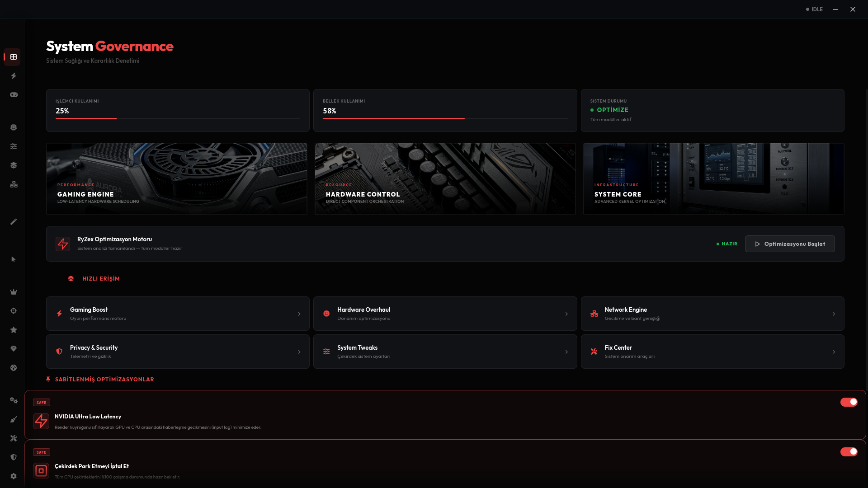Disable NVIDIA Ultra Low Latency toggle

pos(849,402)
